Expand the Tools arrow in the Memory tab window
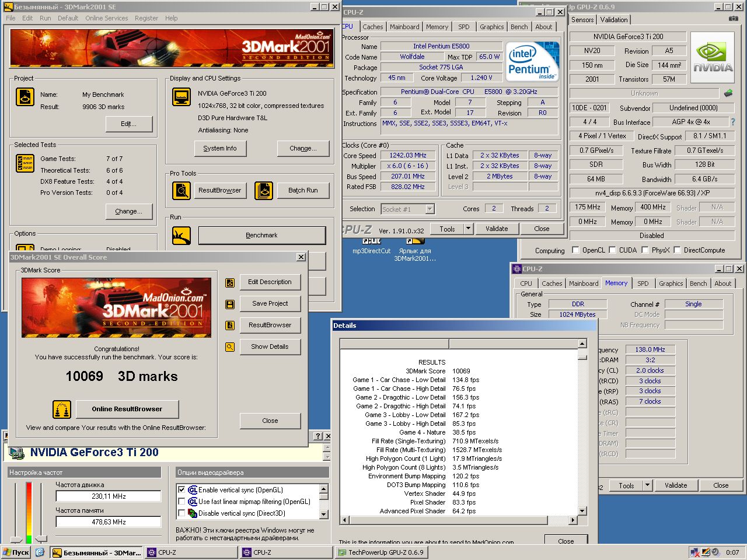747x560 pixels. click(647, 485)
